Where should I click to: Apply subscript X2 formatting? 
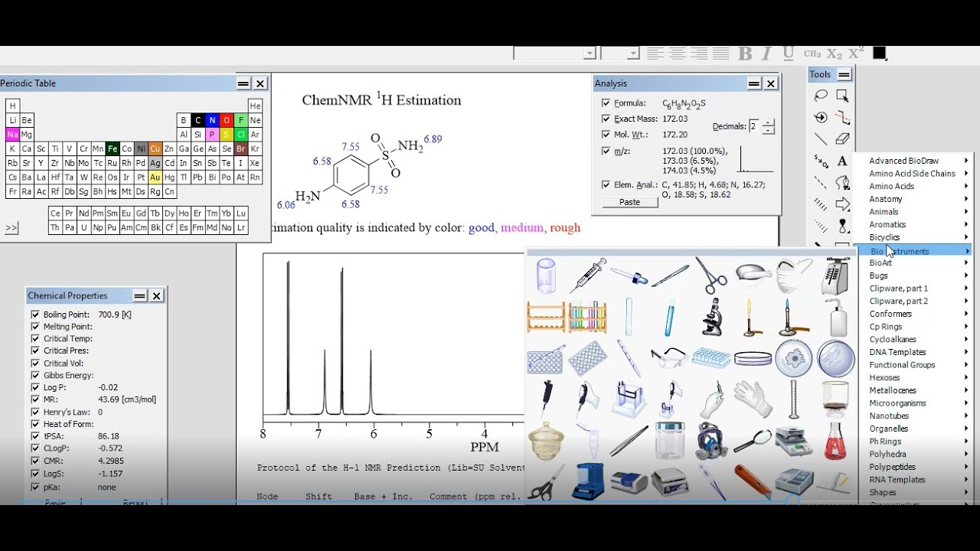835,54
